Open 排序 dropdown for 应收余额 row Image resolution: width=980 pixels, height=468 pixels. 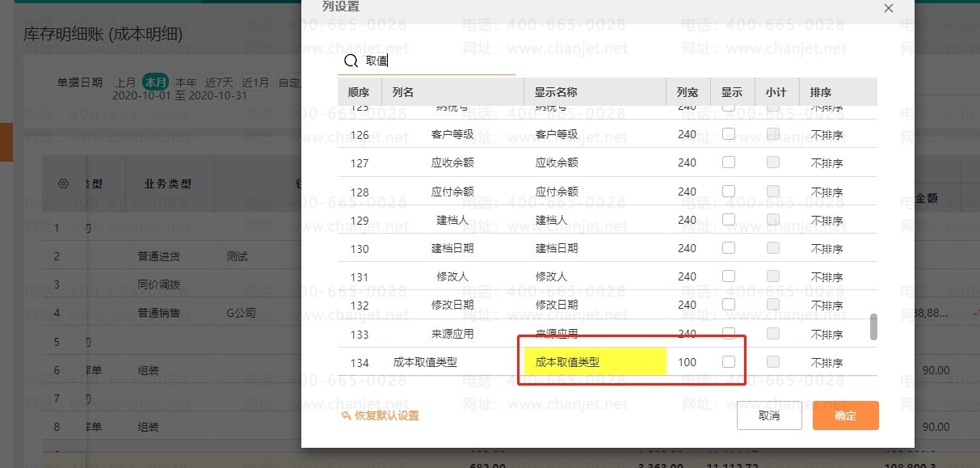[x=827, y=163]
